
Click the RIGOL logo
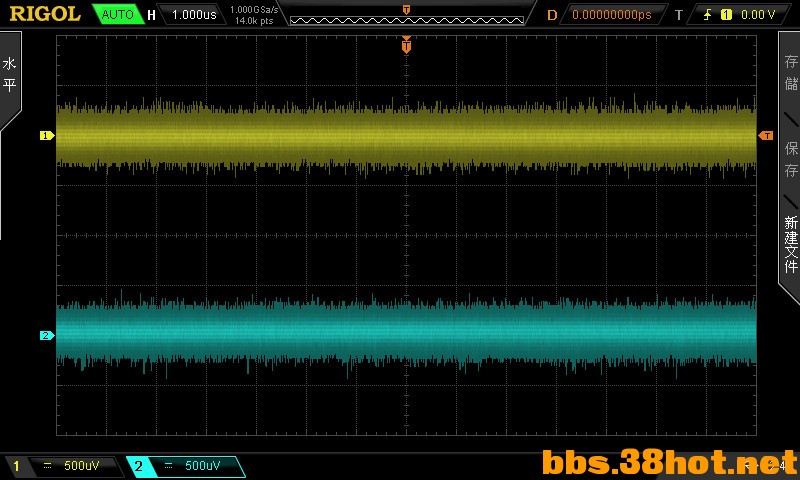pos(45,14)
